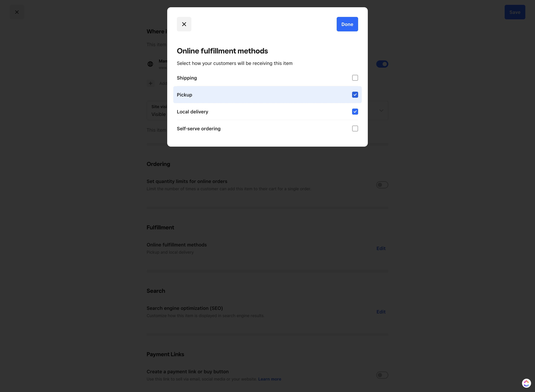Edit the search engine optimization settings
This screenshot has width=535, height=392.
pyautogui.click(x=381, y=312)
